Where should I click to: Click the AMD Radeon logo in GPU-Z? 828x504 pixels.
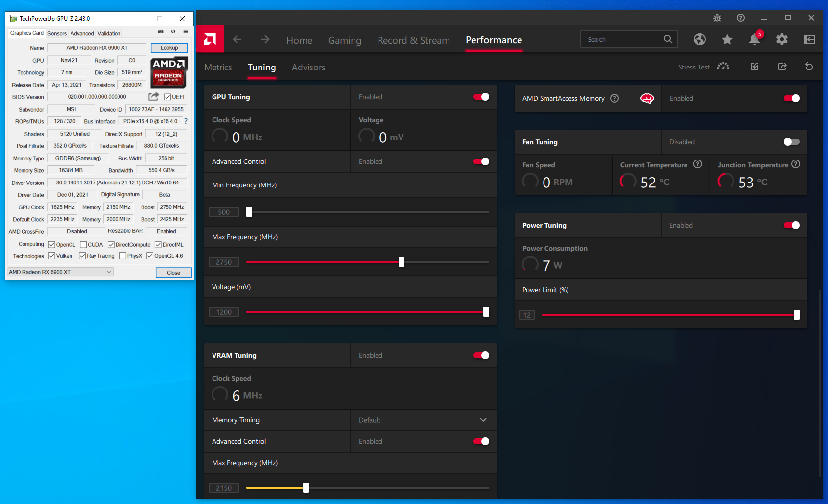click(168, 72)
